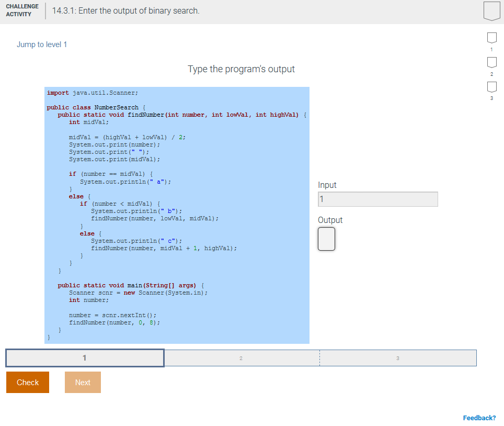Click the Output label above the answer box
Image resolution: width=504 pixels, height=426 pixels.
click(x=330, y=220)
